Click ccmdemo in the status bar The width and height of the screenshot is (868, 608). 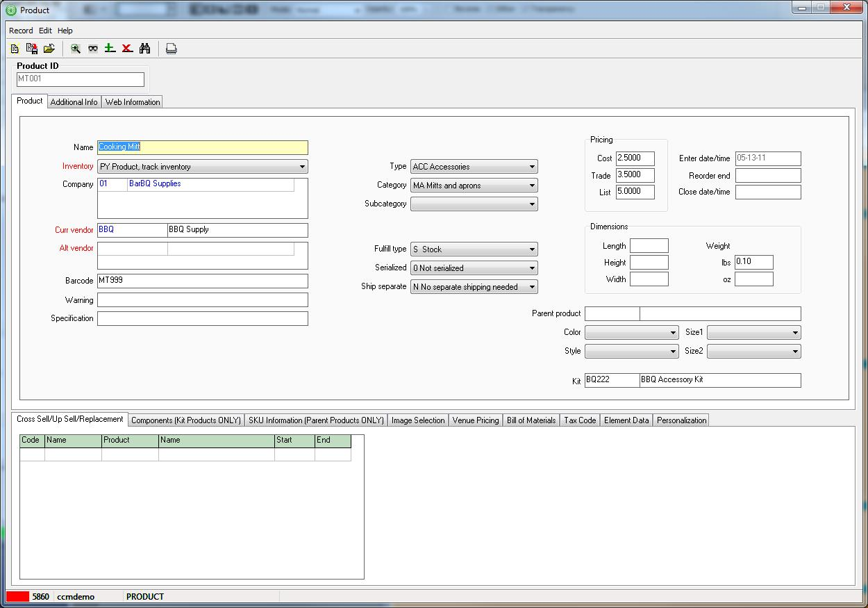tap(76, 597)
